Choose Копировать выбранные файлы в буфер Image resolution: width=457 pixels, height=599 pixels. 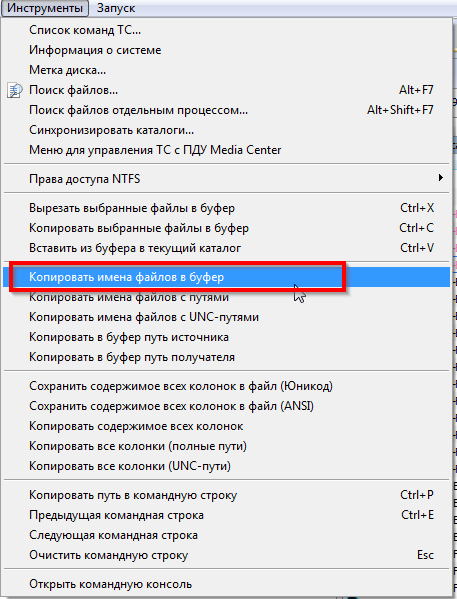(226, 228)
